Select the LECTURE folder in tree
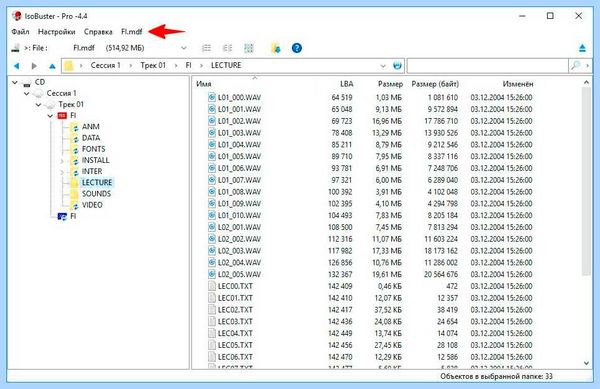This screenshot has height=389, width=600. [97, 182]
